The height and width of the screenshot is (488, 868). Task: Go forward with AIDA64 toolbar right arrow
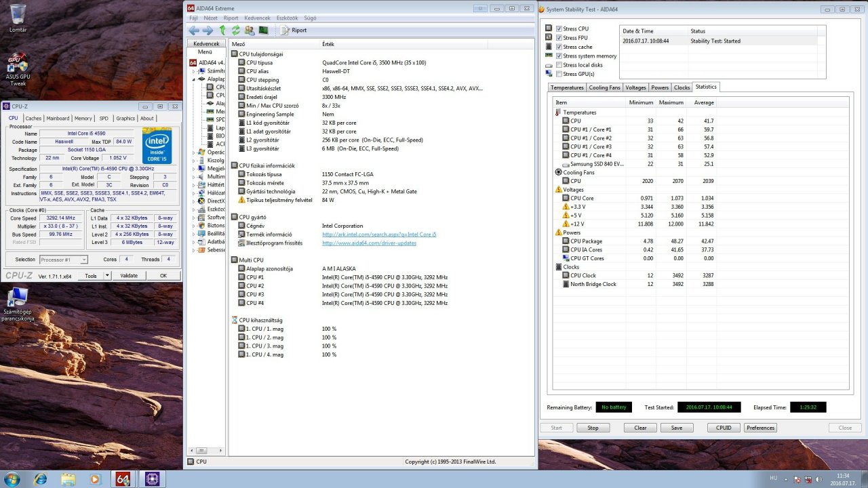click(x=208, y=30)
